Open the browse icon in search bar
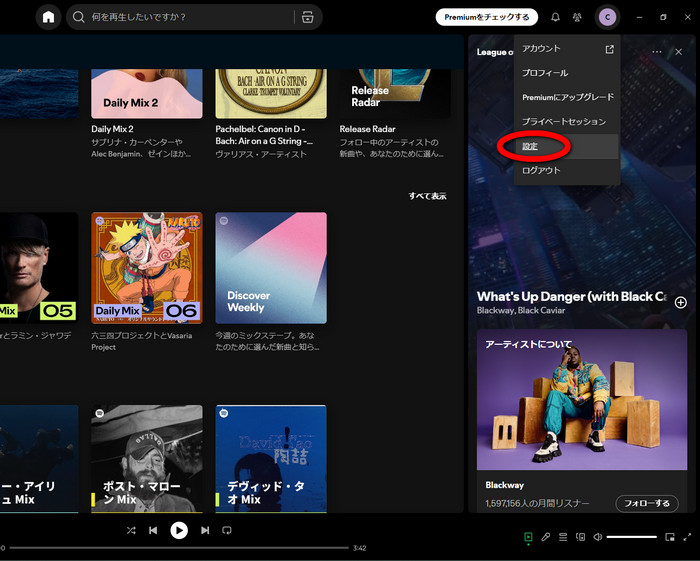The width and height of the screenshot is (700, 561). [308, 17]
